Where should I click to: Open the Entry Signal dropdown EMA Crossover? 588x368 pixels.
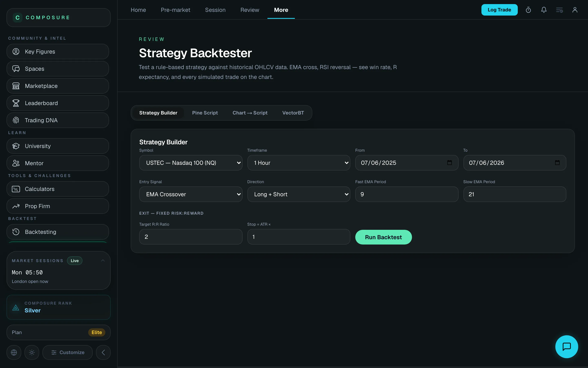(191, 194)
